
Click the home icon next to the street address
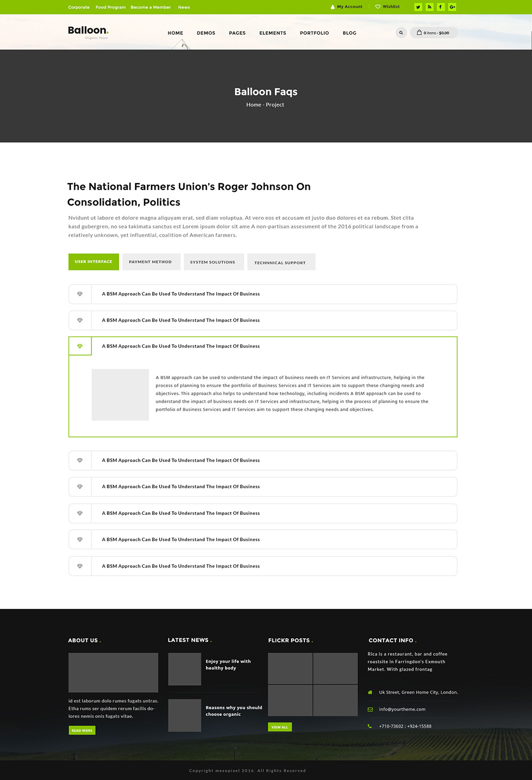tap(370, 692)
